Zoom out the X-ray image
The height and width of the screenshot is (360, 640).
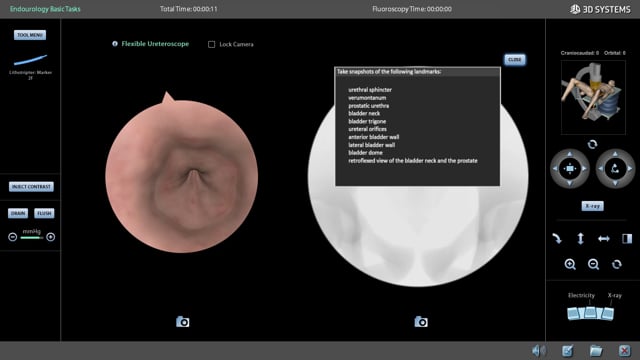pos(593,264)
